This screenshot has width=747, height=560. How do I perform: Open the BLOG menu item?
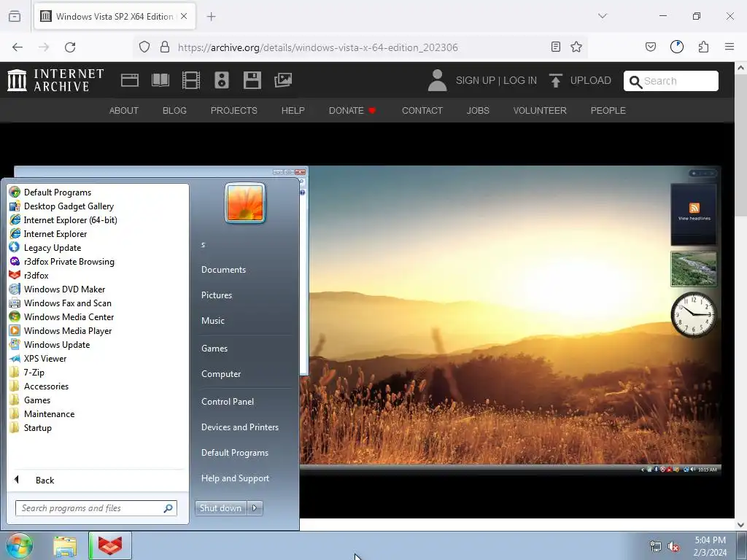coord(174,111)
